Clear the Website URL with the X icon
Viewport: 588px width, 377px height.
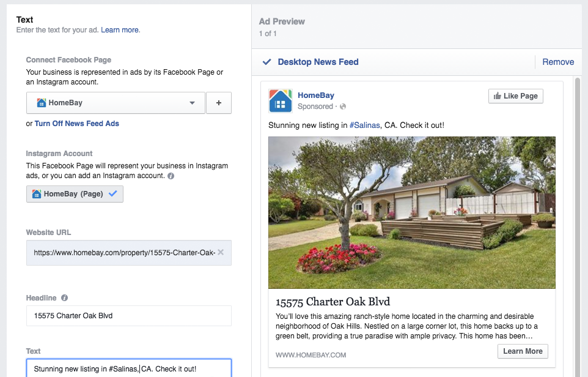click(x=221, y=252)
